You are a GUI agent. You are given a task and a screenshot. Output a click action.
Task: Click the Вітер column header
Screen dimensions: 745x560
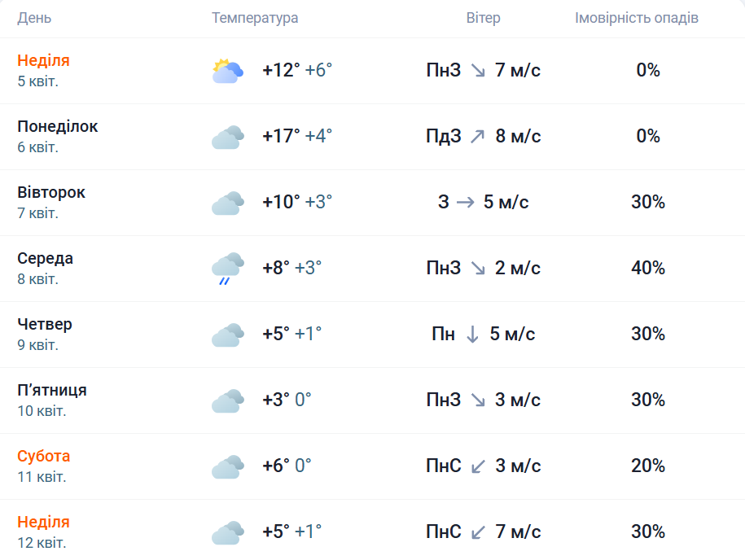click(484, 18)
